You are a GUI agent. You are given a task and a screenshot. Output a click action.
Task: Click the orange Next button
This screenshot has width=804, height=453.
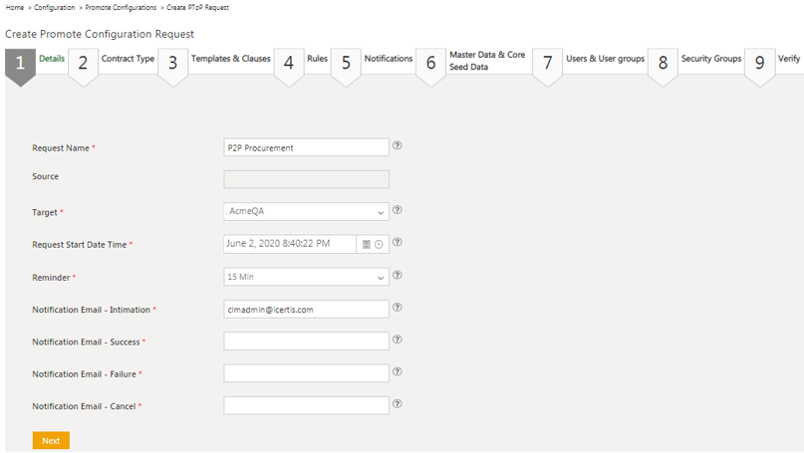(51, 441)
